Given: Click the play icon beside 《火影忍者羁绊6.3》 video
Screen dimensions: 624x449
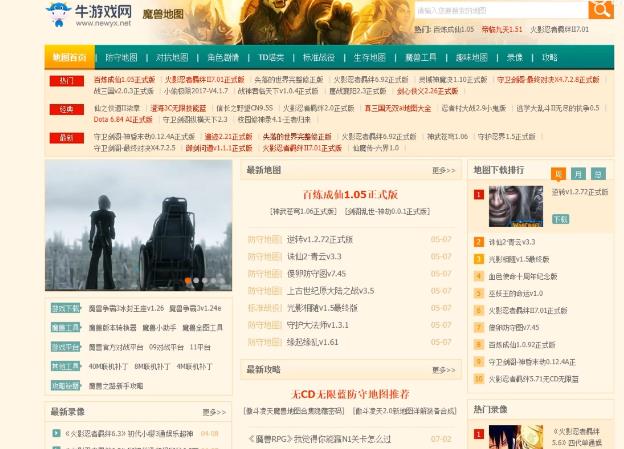Looking at the screenshot, I should [x=57, y=433].
